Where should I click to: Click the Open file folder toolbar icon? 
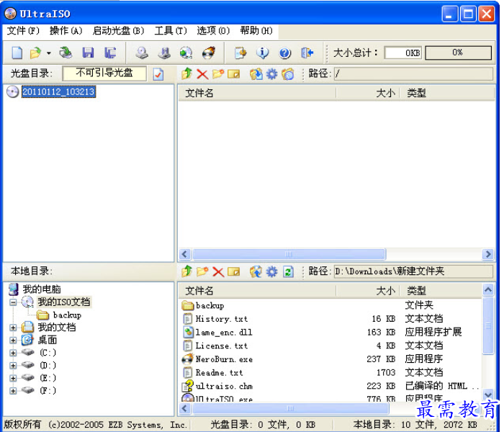[x=35, y=53]
